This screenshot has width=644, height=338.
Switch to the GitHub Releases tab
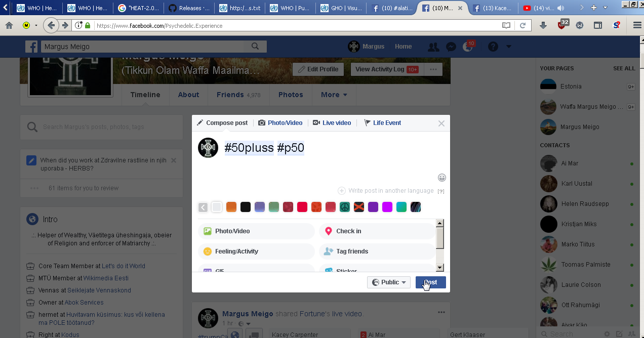point(189,8)
